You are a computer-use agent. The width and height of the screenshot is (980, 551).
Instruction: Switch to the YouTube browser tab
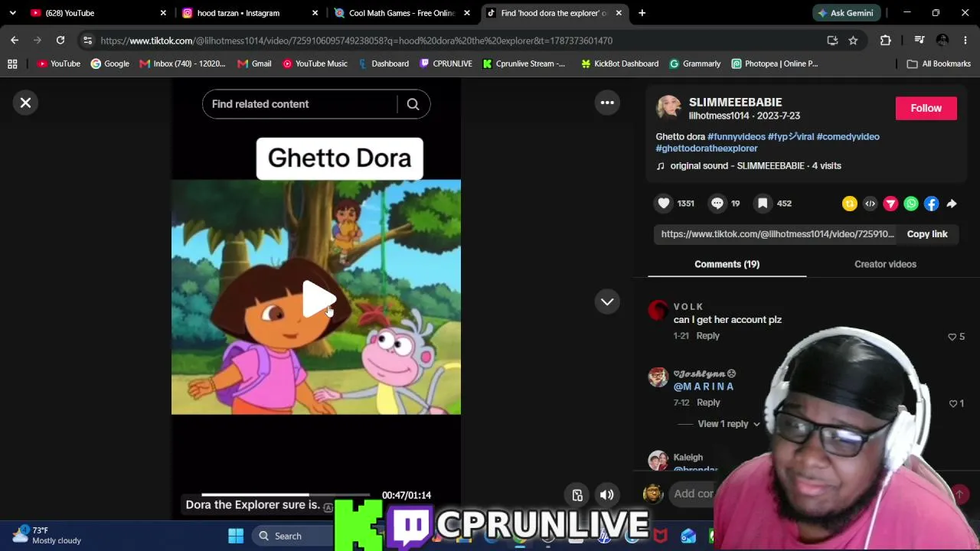(x=98, y=13)
